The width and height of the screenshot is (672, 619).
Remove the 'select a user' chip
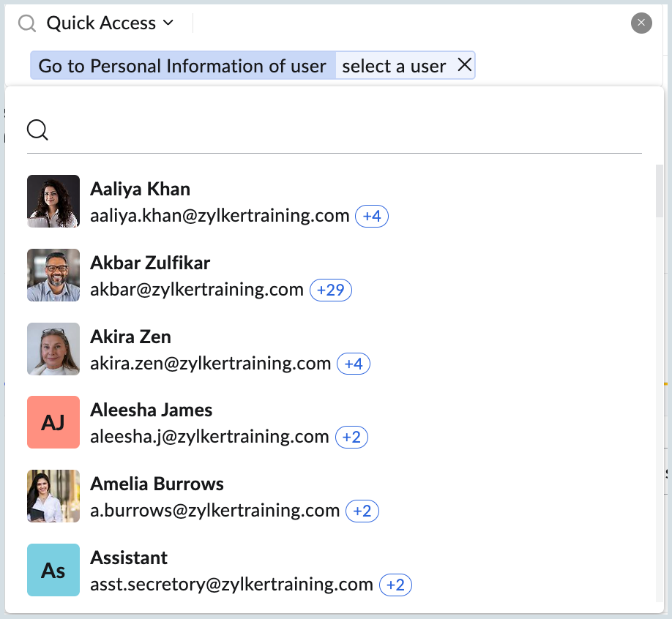coord(465,65)
